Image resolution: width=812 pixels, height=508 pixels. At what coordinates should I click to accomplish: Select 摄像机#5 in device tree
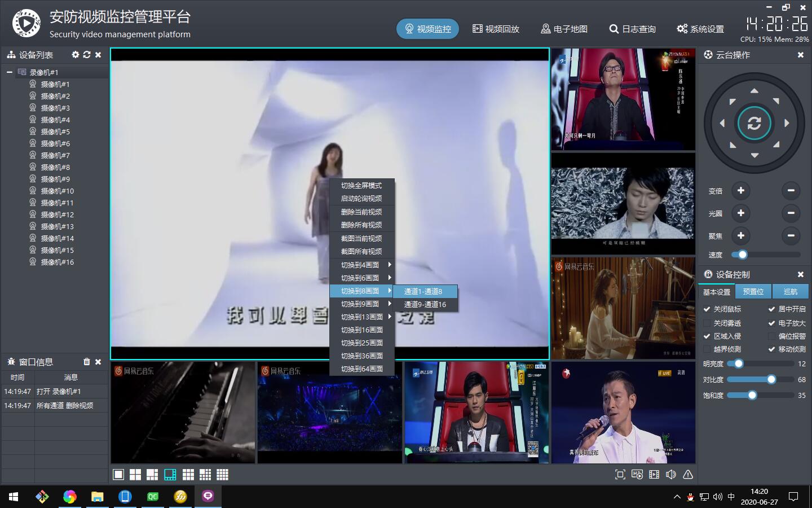tap(55, 132)
